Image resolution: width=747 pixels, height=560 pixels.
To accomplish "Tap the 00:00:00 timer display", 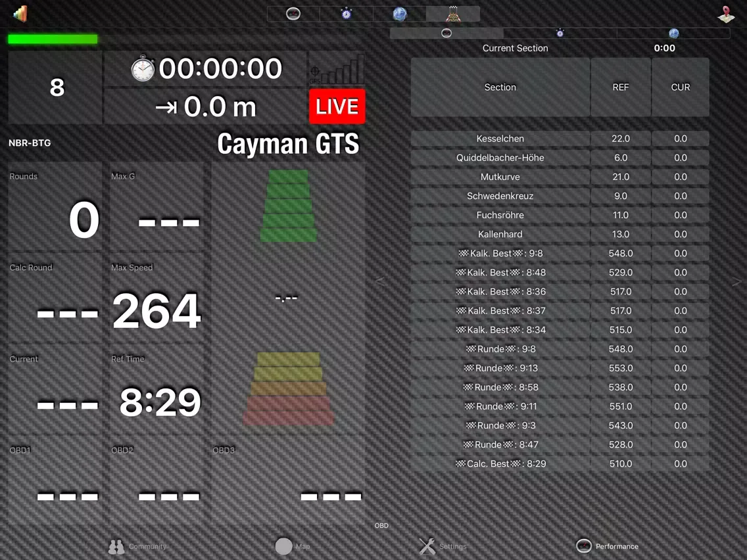I will pos(220,68).
